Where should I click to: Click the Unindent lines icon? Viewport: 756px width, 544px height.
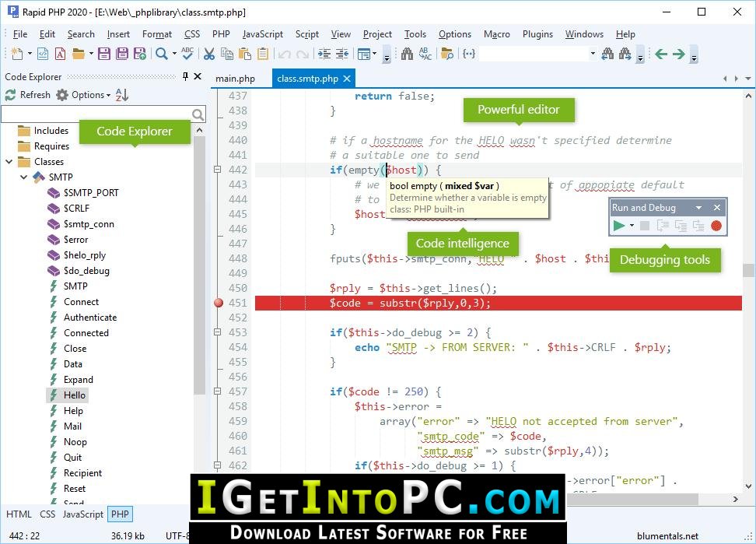pyautogui.click(x=342, y=54)
